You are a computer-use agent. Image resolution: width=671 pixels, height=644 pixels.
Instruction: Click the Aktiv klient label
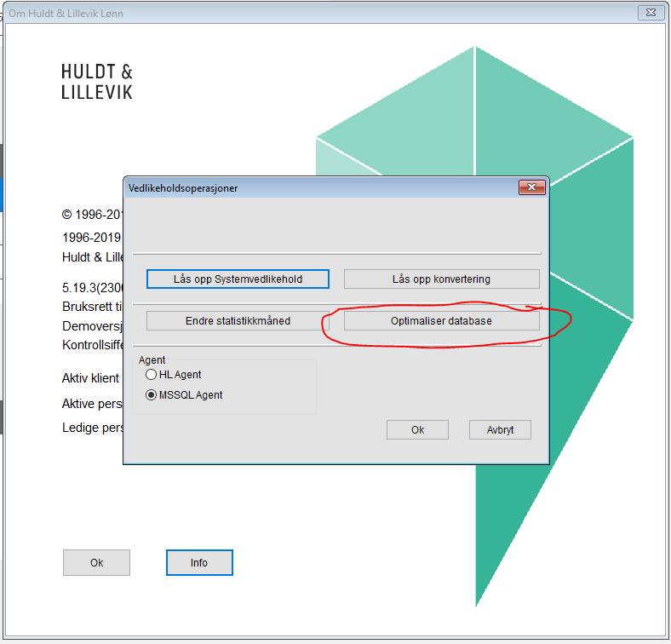(91, 378)
